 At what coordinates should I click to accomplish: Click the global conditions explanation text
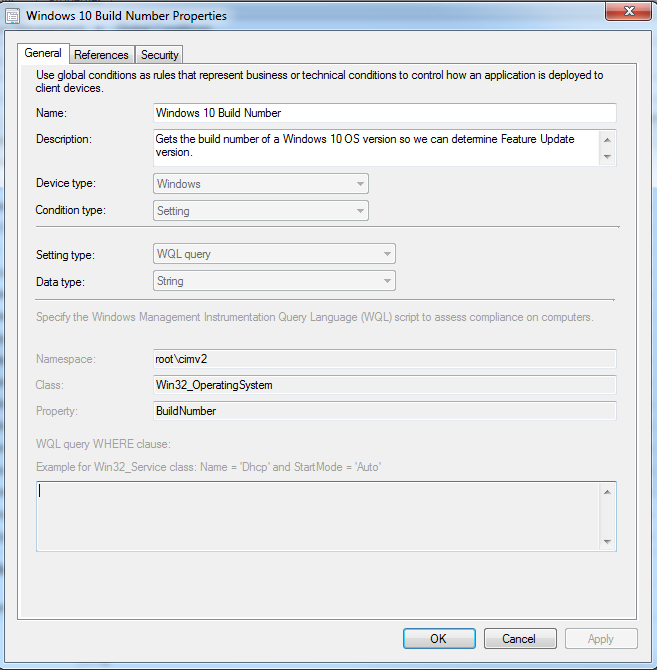[x=319, y=81]
